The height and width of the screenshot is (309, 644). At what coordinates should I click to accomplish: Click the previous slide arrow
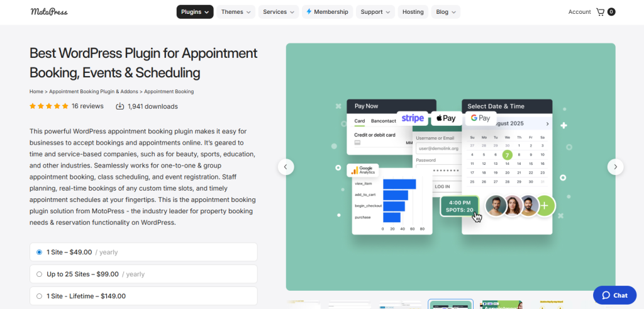point(286,167)
